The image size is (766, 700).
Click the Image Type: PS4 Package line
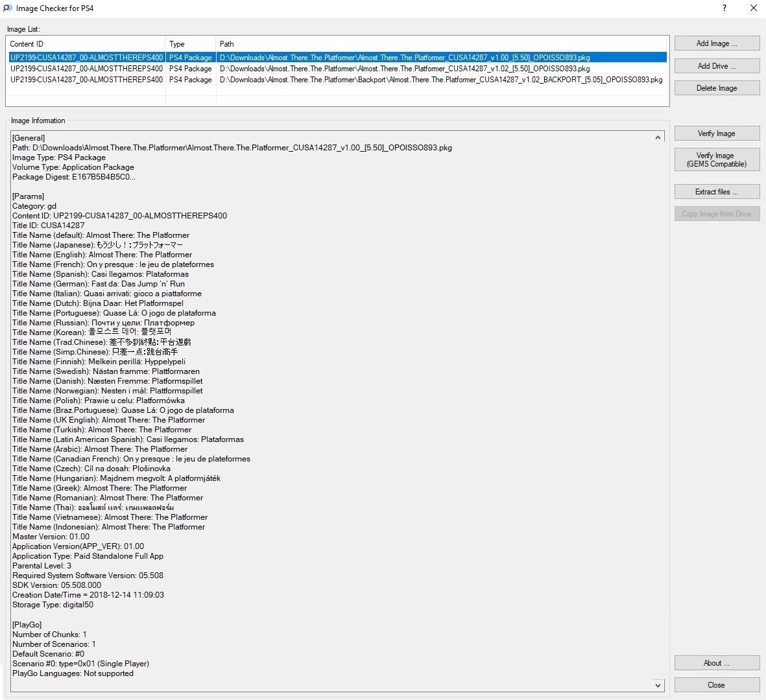[x=58, y=157]
